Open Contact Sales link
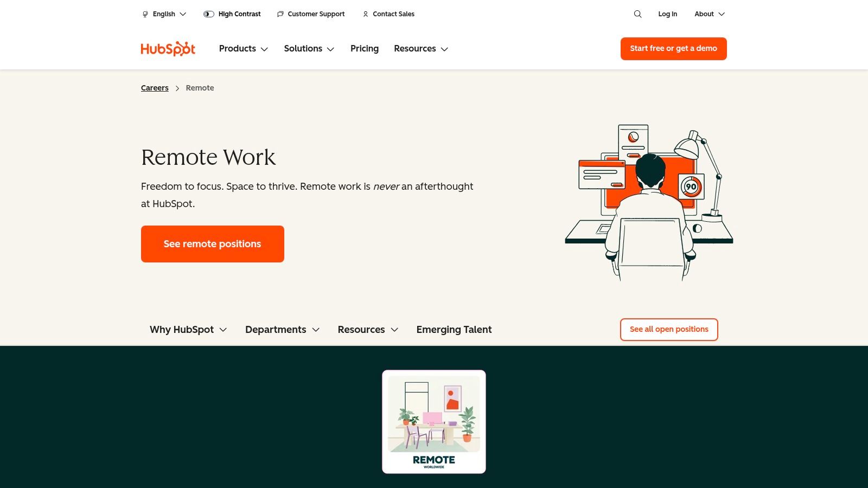868x488 pixels. tap(393, 14)
